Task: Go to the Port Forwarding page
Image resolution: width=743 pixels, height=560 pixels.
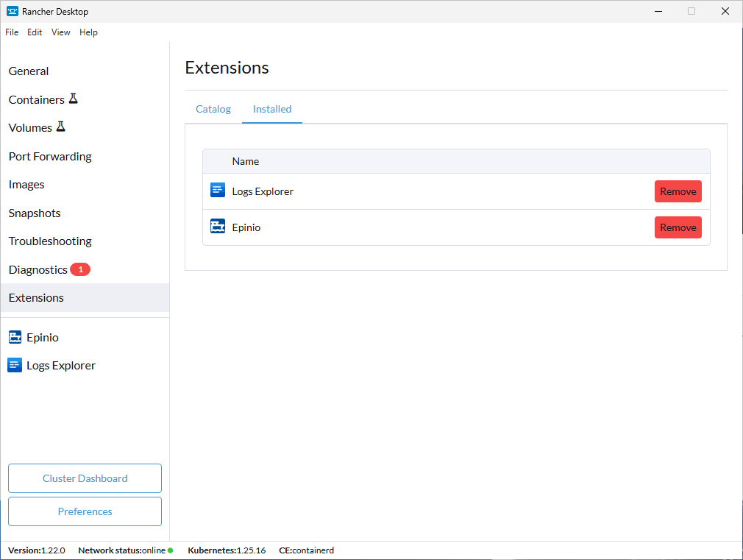Action: [x=50, y=156]
